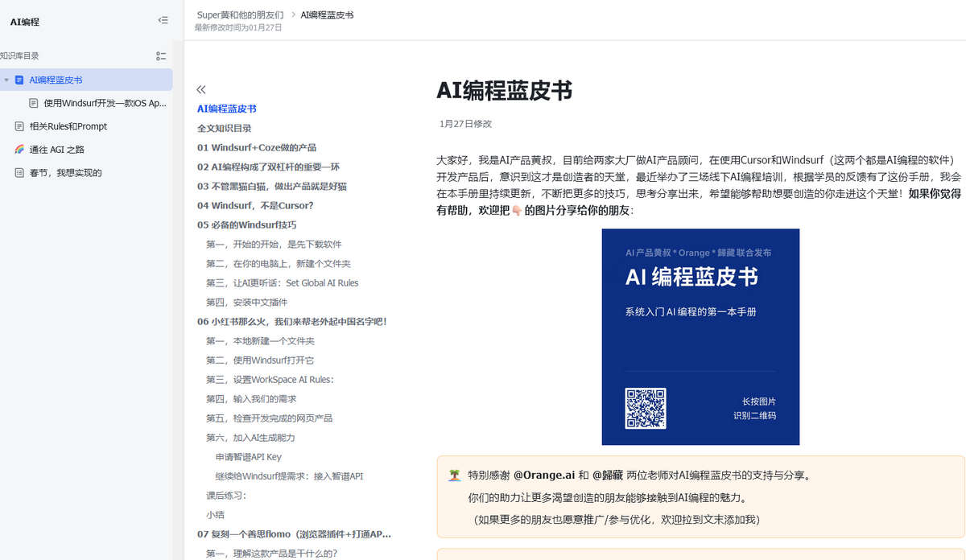Toggle knowledge base directory view icon
Viewport: 966px width, 560px height.
[161, 56]
